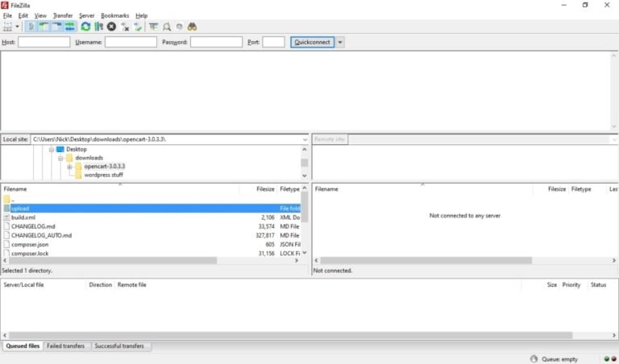Toggle local directory tree display
This screenshot has width=619, height=364.
(44, 27)
